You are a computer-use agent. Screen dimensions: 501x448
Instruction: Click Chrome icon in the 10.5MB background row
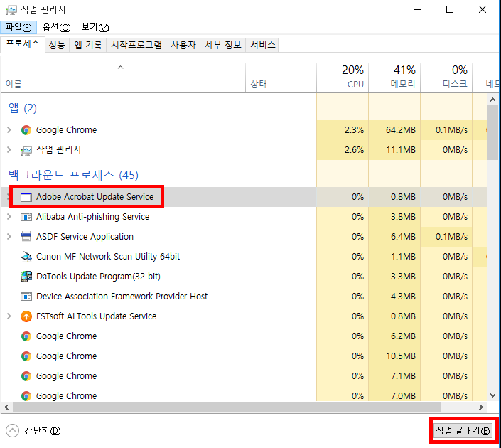click(x=26, y=356)
